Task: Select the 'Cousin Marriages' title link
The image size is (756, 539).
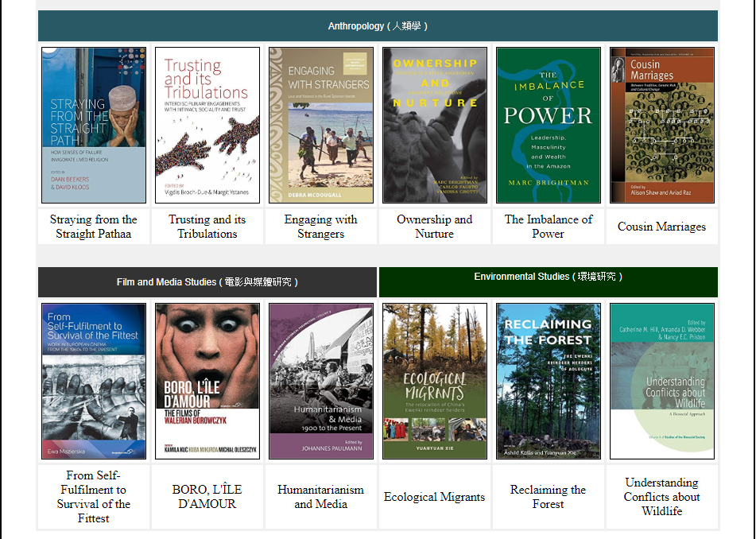Action: (662, 227)
